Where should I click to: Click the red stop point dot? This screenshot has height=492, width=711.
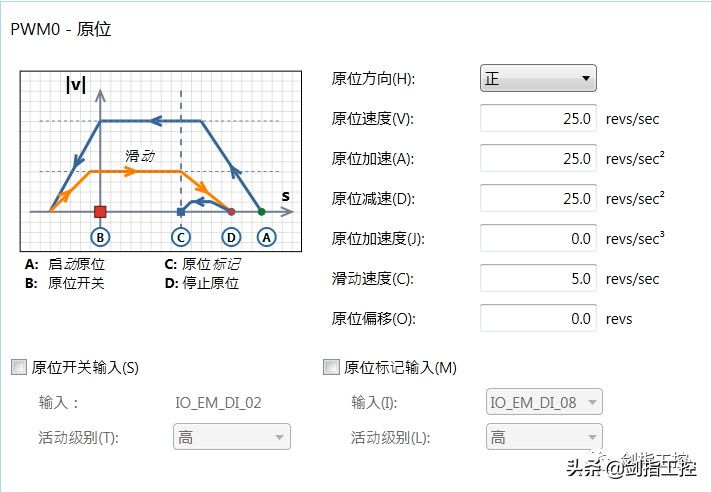tap(231, 212)
